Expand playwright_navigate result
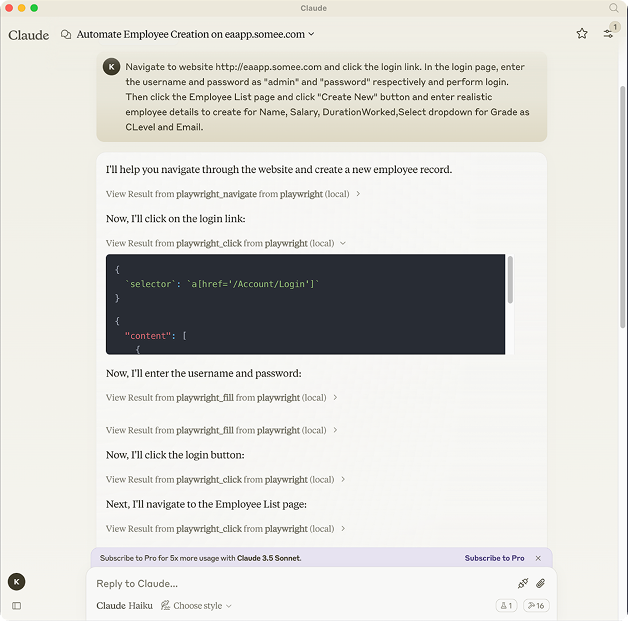Image resolution: width=628 pixels, height=621 pixels. (x=233, y=194)
